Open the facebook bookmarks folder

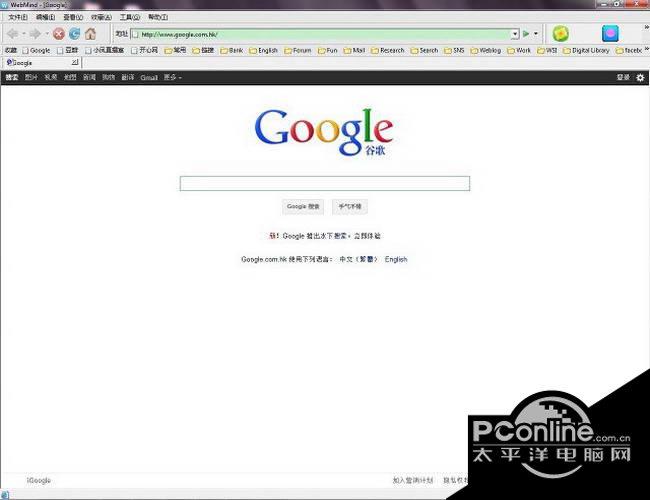(x=629, y=51)
